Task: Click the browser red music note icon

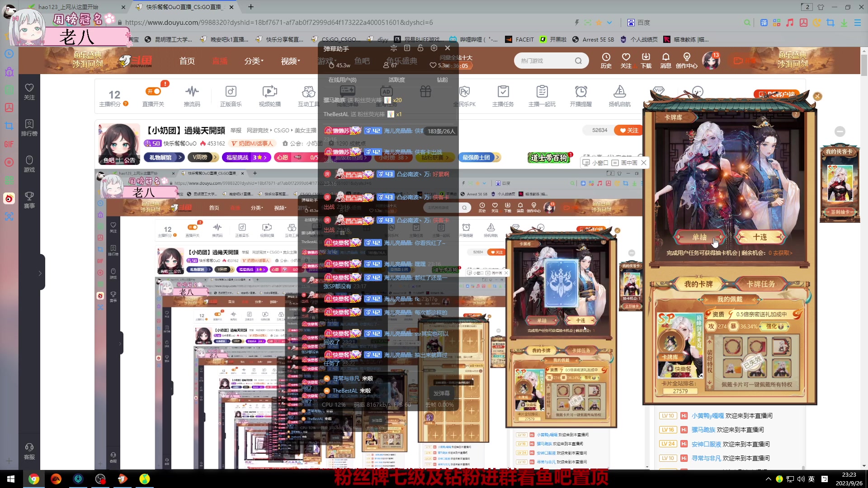Action: click(x=790, y=23)
